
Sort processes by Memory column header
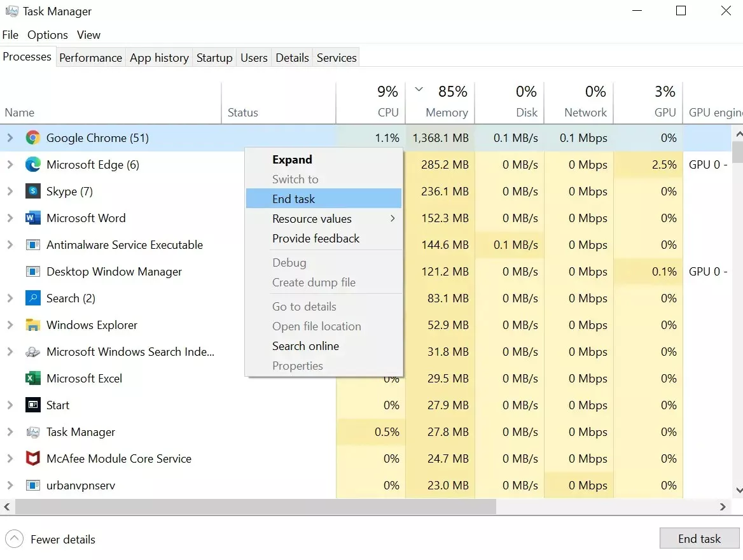click(447, 113)
